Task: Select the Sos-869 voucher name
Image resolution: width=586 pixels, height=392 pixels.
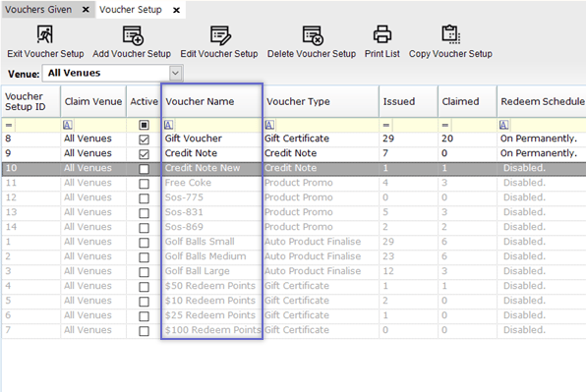Action: (184, 227)
